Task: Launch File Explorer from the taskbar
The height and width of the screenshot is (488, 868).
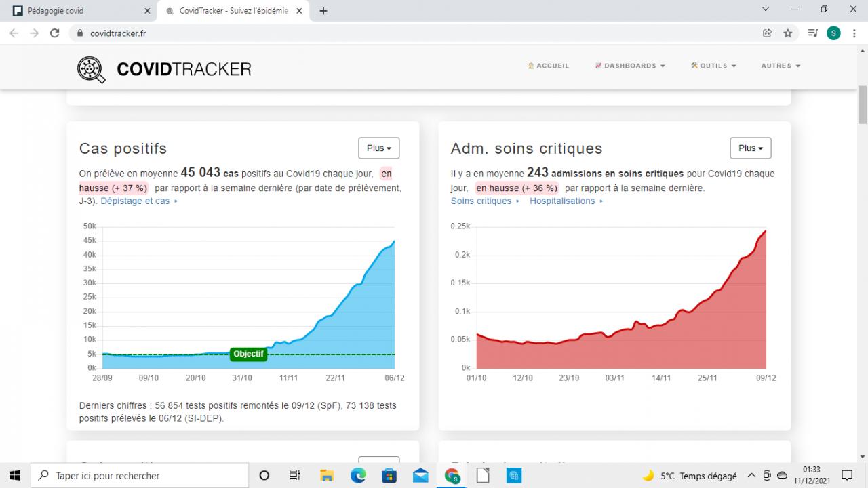Action: pyautogui.click(x=326, y=476)
